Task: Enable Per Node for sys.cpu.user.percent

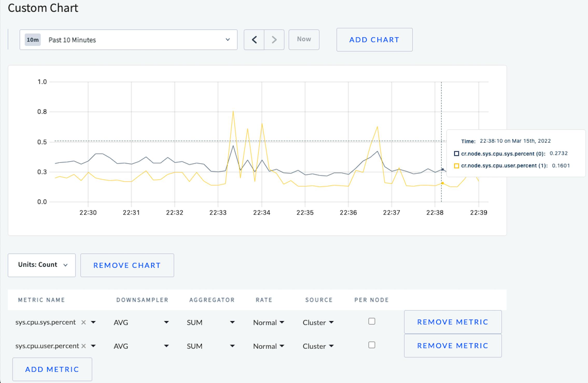Action: (x=372, y=345)
